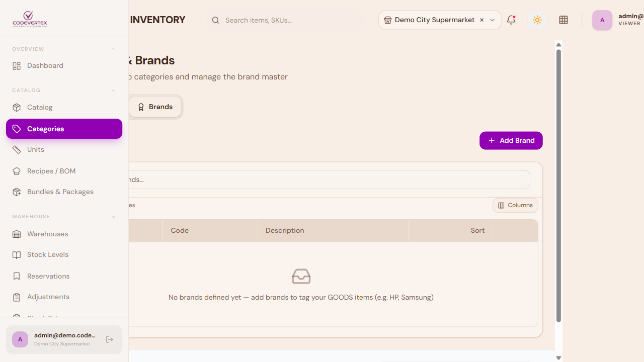Click the admin@demo.code... account card
The width and height of the screenshot is (644, 362).
(64, 339)
